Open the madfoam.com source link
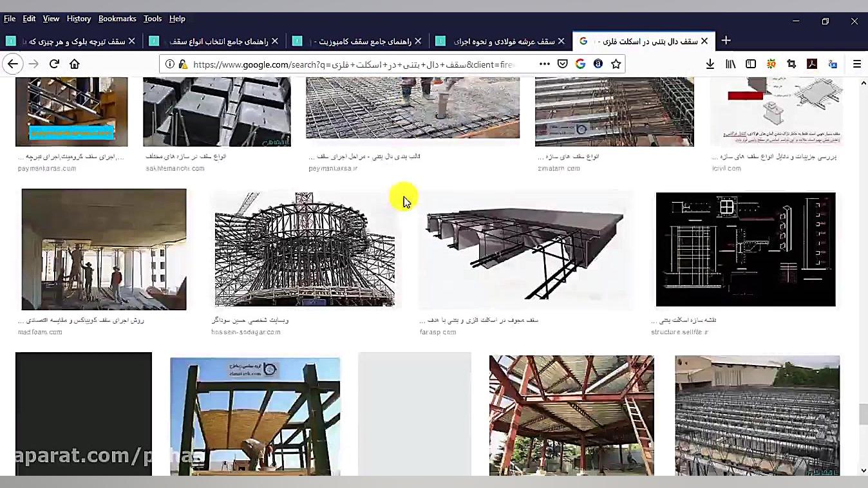The height and width of the screenshot is (488, 868). (40, 332)
